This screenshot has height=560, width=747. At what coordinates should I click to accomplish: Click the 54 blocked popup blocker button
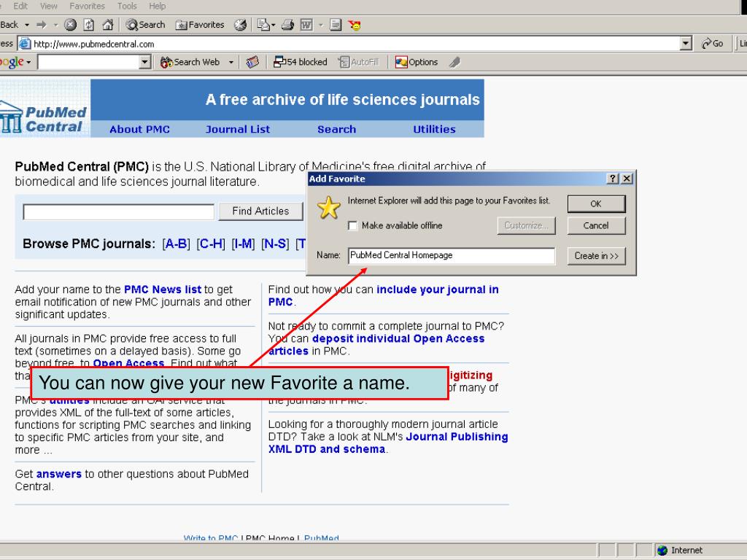coord(300,62)
